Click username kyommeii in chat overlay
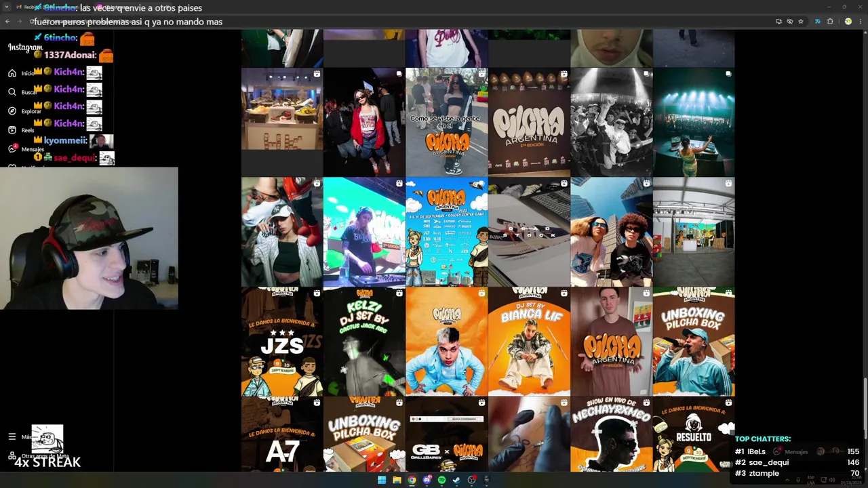The image size is (868, 488). (65, 140)
